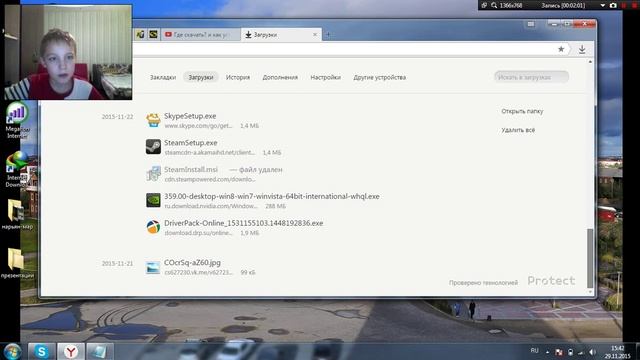Click the SteamInstall.msi installer icon
640x360 pixels.
click(153, 173)
